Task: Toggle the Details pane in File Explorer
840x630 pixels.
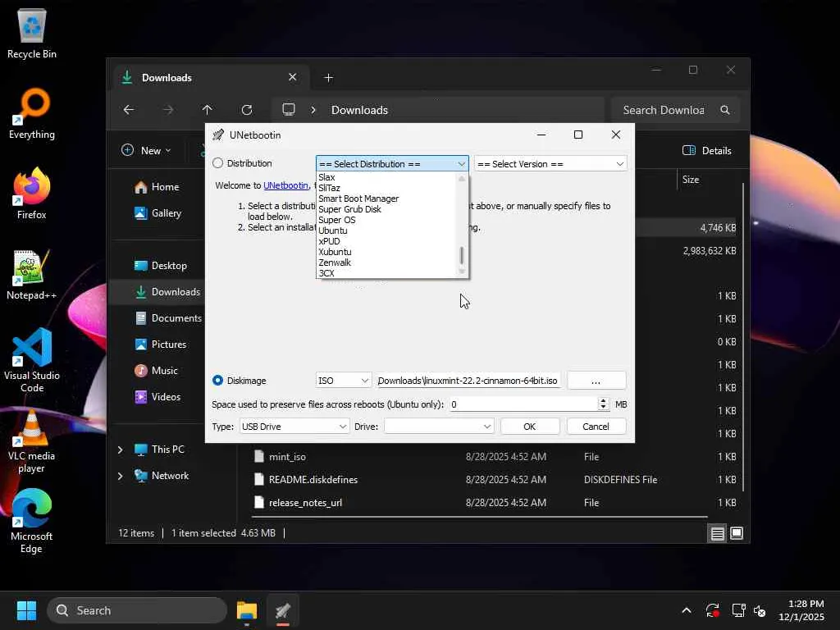Action: coord(706,151)
